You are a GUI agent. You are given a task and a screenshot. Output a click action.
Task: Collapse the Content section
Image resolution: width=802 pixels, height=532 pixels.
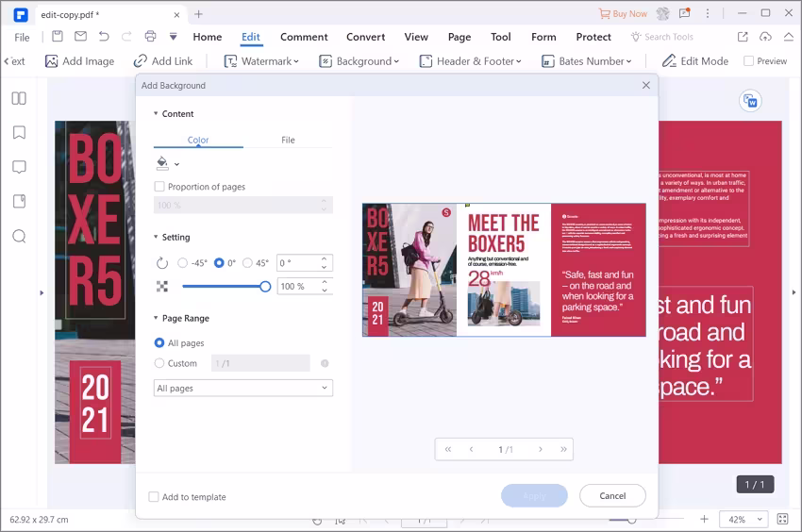click(156, 113)
